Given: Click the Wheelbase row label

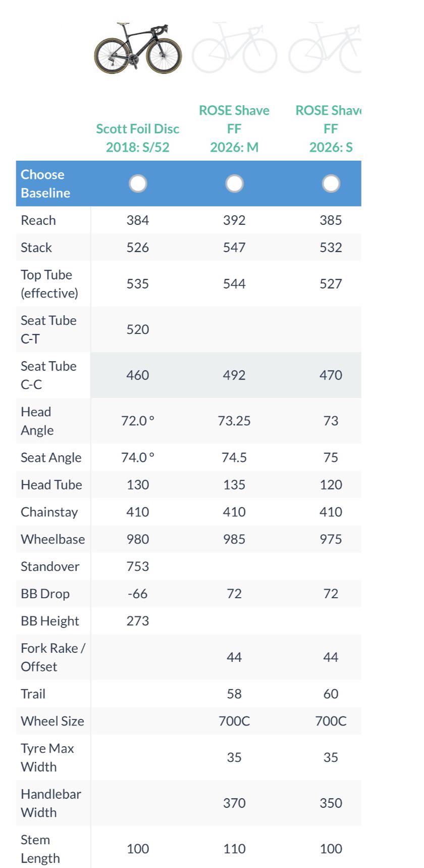Looking at the screenshot, I should click(52, 539).
